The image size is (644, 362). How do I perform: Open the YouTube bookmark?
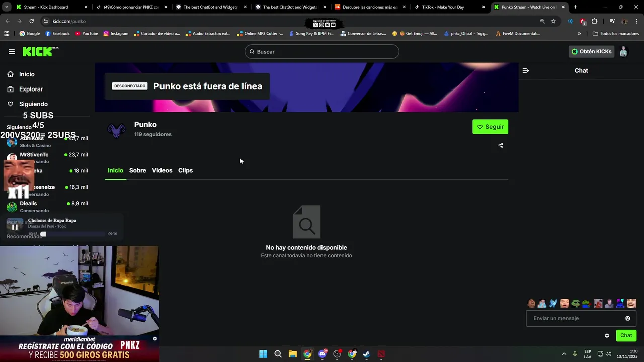(x=87, y=34)
